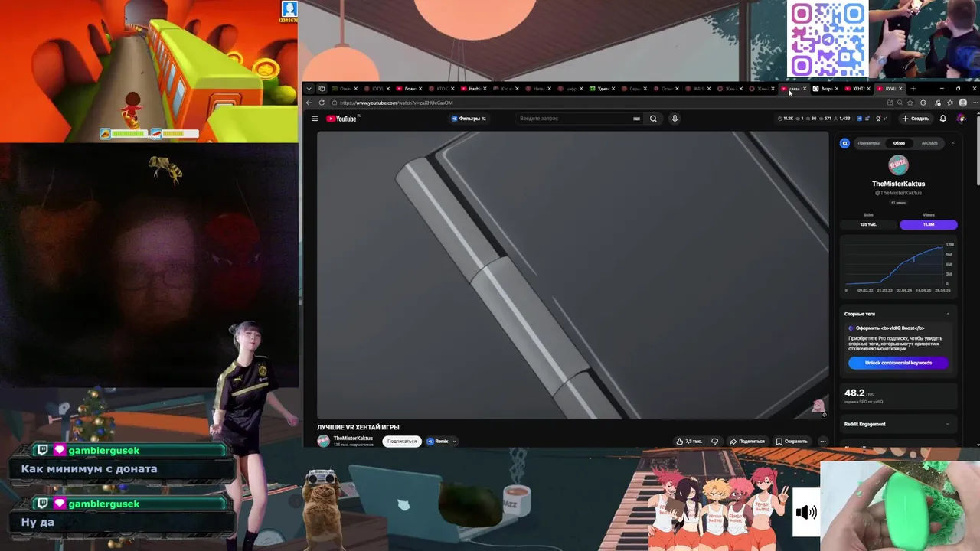Open YouTube notifications bell

(942, 119)
